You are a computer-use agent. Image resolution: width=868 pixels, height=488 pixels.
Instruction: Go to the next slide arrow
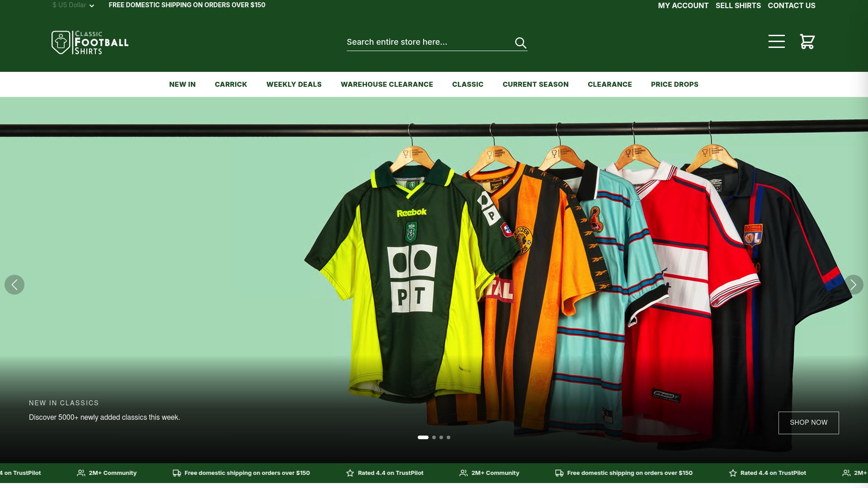853,285
